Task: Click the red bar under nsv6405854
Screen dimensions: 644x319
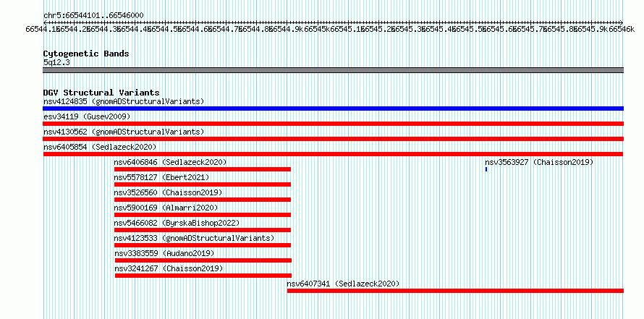Action: coord(333,154)
